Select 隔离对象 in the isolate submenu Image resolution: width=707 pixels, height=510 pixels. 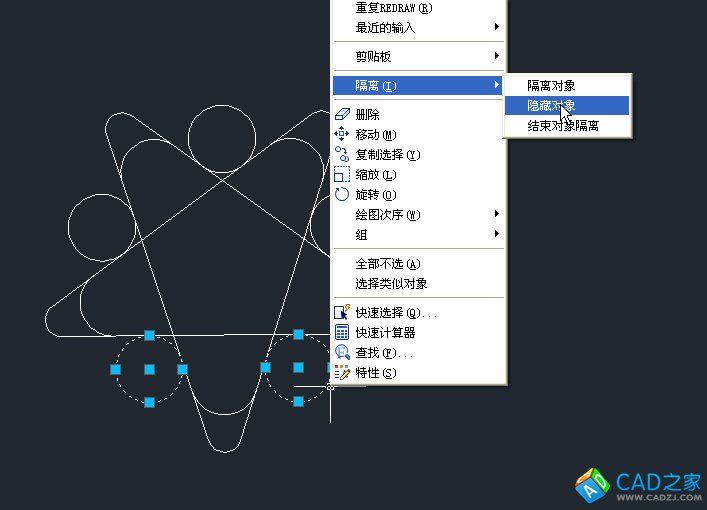pyautogui.click(x=551, y=86)
